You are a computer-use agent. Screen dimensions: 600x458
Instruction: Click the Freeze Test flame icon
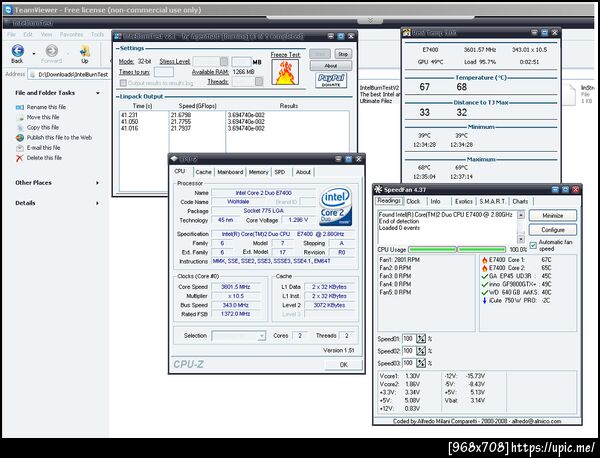[x=285, y=72]
